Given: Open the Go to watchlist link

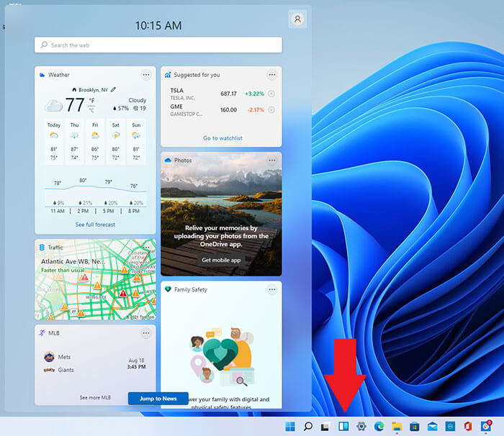Looking at the screenshot, I should click(222, 138).
